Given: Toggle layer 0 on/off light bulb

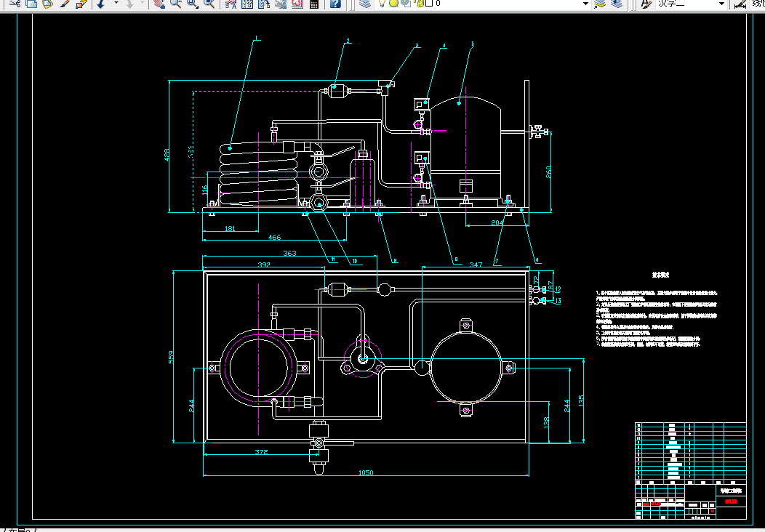Looking at the screenshot, I should click(x=382, y=4).
